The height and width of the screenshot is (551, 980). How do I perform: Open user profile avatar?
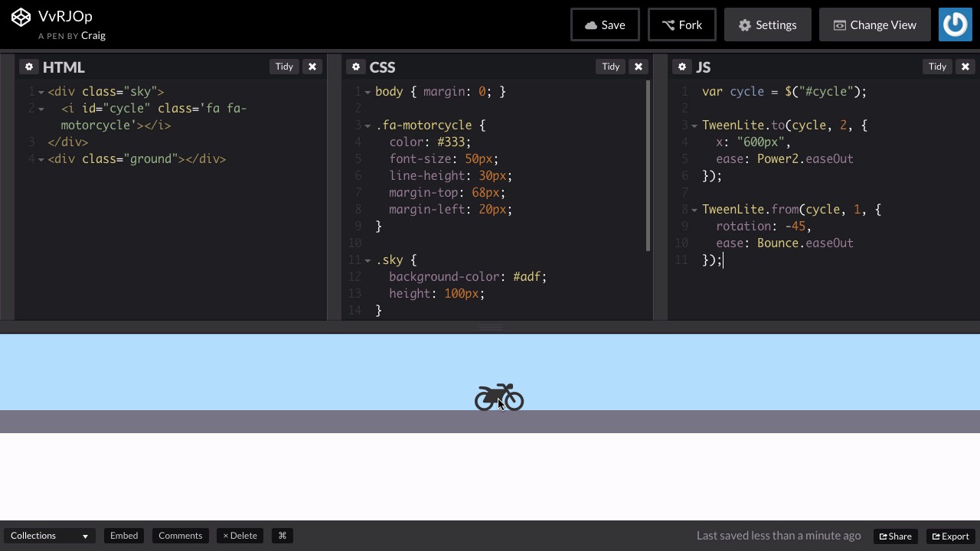tap(955, 24)
